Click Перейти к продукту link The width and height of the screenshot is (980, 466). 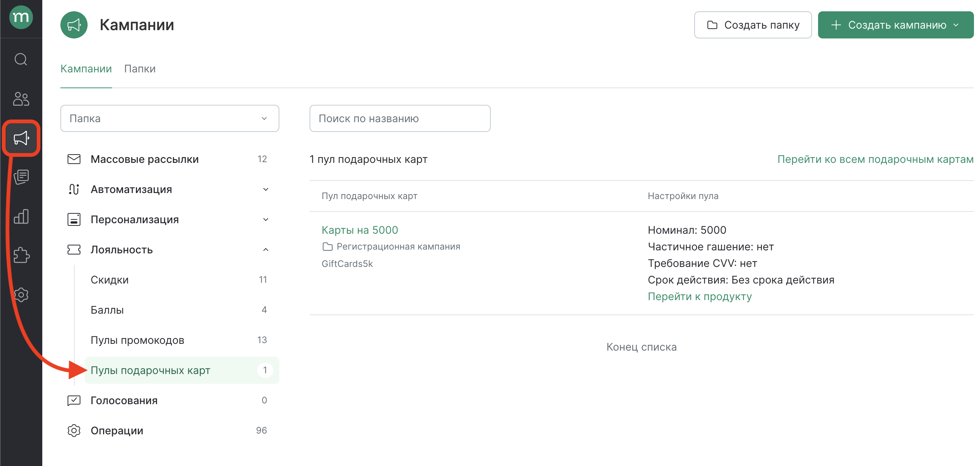[699, 296]
